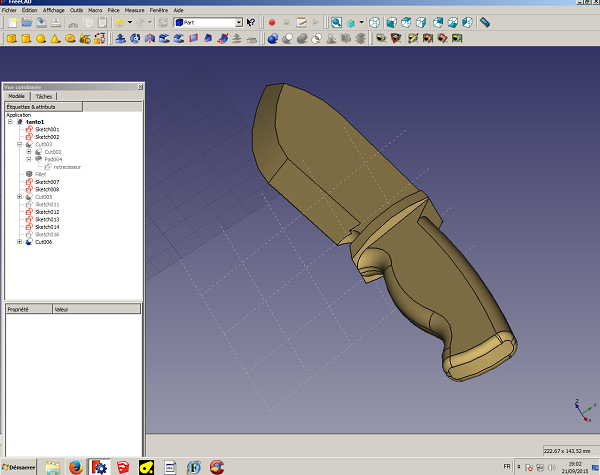Collapse the tanto1 document node
This screenshot has height=475, width=600.
point(10,122)
